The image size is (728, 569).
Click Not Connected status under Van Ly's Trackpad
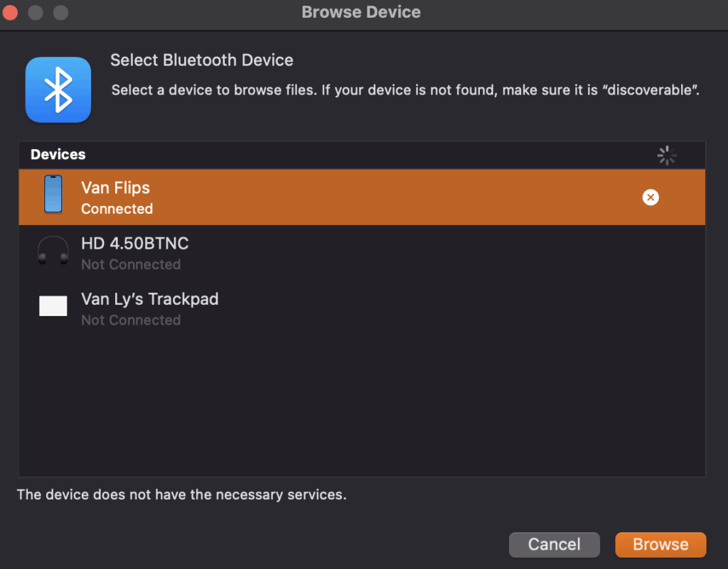131,320
